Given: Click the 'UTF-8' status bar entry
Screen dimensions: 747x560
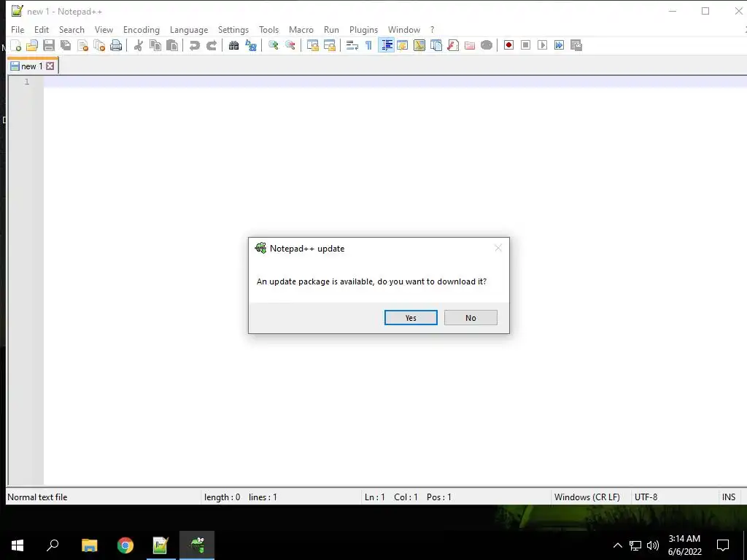Looking at the screenshot, I should pos(646,497).
